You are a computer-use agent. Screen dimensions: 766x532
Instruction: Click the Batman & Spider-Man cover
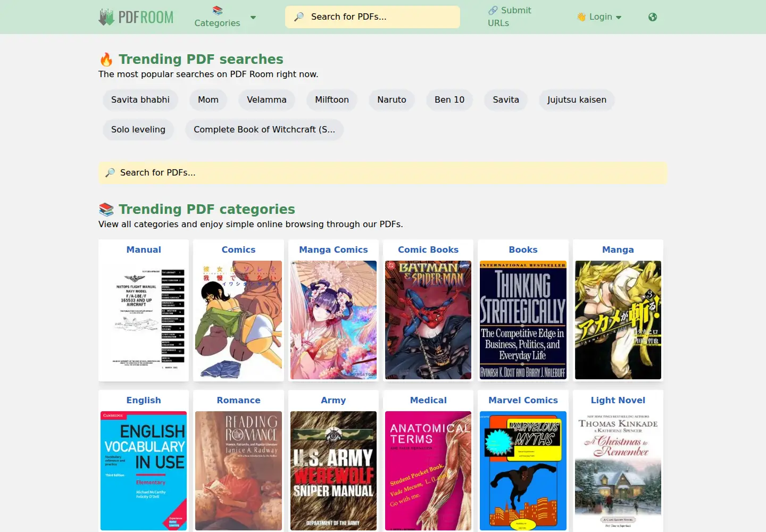point(428,320)
